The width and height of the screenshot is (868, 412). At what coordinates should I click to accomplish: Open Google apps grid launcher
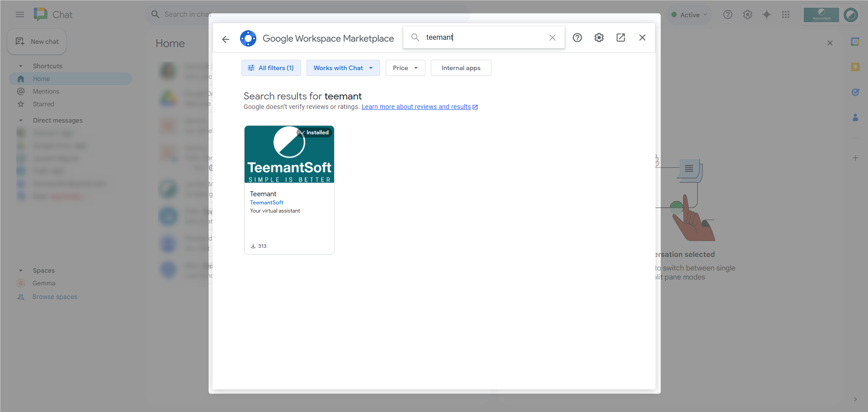coord(786,14)
